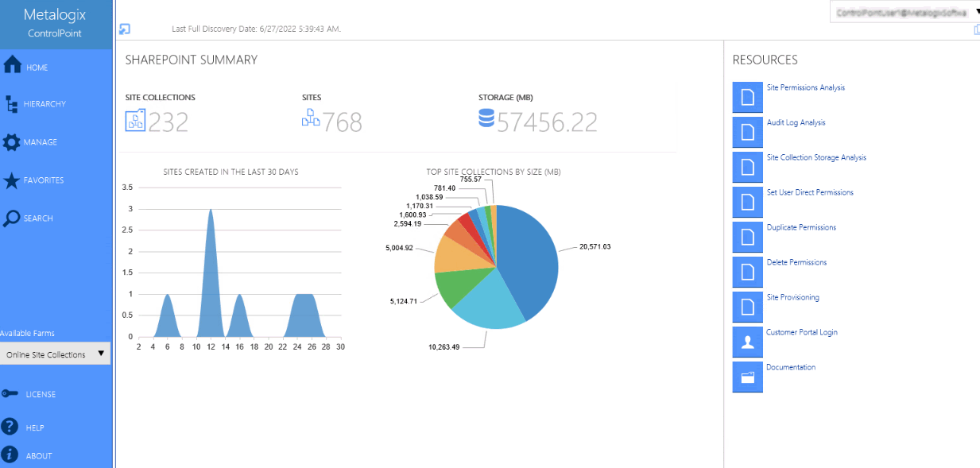
Task: Open the Delete Permissions link
Action: click(798, 262)
